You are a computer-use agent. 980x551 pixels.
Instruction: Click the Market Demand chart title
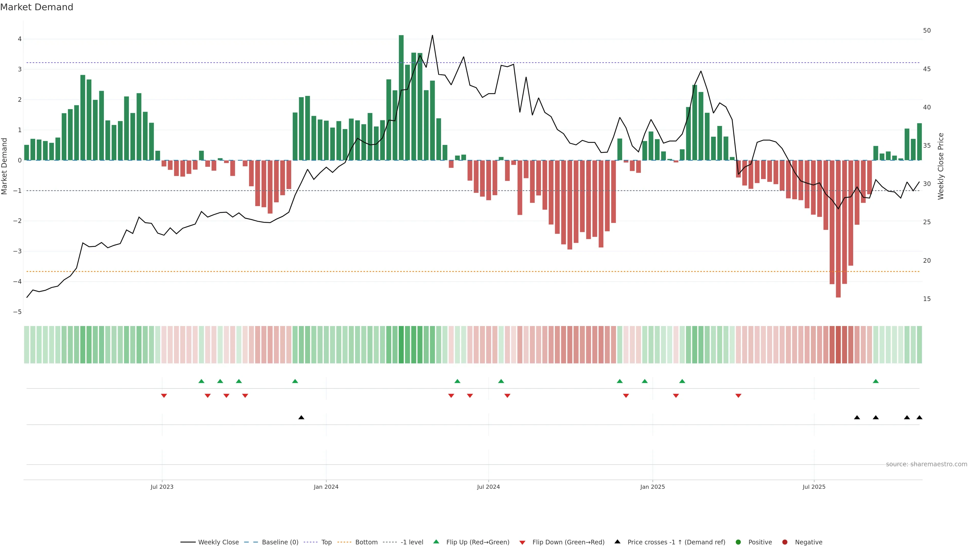coord(36,7)
